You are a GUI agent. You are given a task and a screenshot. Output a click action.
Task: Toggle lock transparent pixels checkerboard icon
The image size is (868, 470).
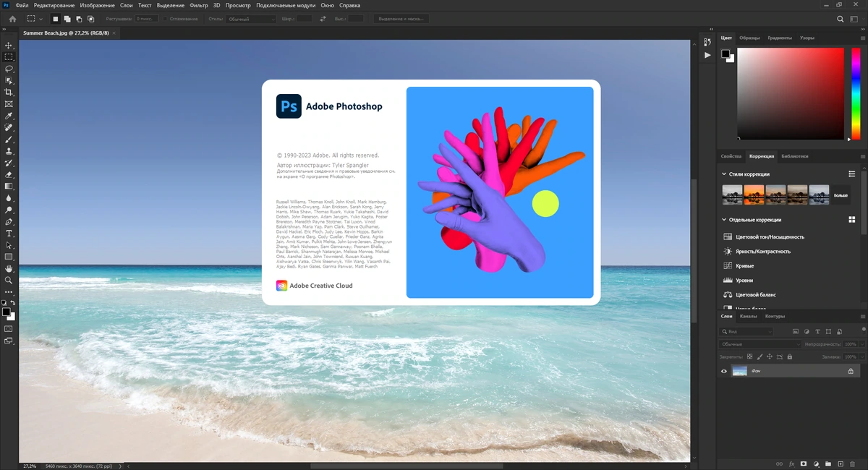point(749,356)
